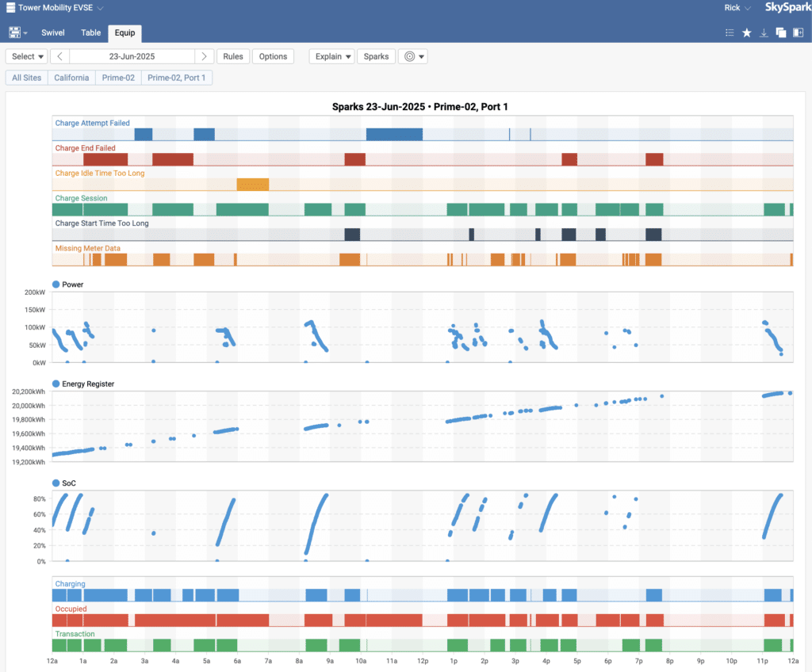The height and width of the screenshot is (672, 812).
Task: Expand the Explain dropdown menu
Action: coord(331,56)
